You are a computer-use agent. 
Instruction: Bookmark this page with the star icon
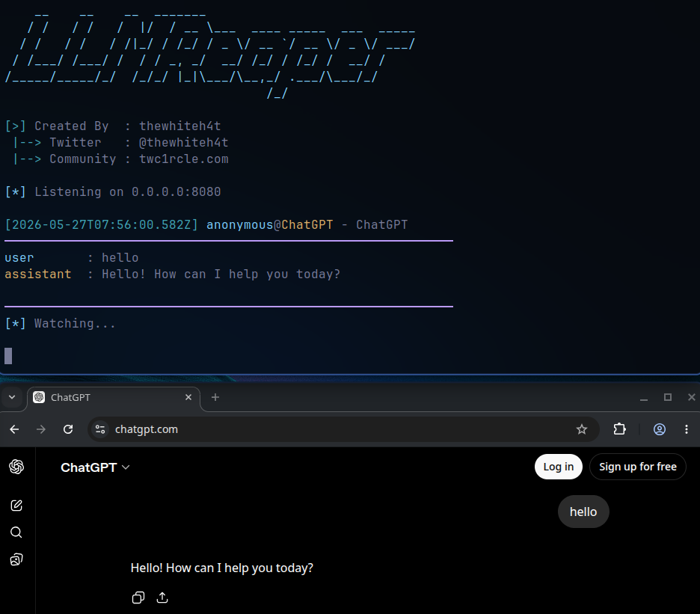point(581,429)
